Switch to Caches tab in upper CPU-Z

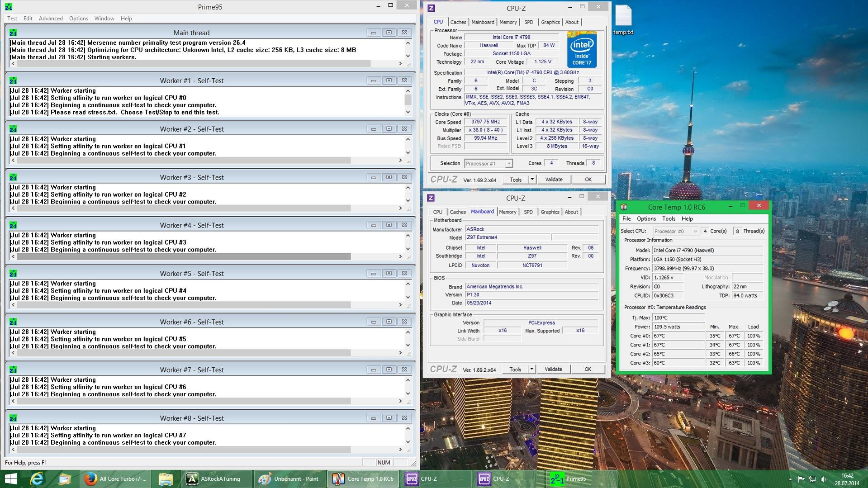(x=458, y=22)
